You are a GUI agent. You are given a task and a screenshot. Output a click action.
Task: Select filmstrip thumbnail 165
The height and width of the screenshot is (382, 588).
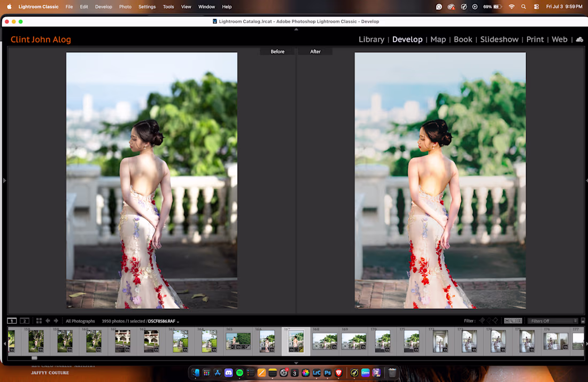(238, 341)
